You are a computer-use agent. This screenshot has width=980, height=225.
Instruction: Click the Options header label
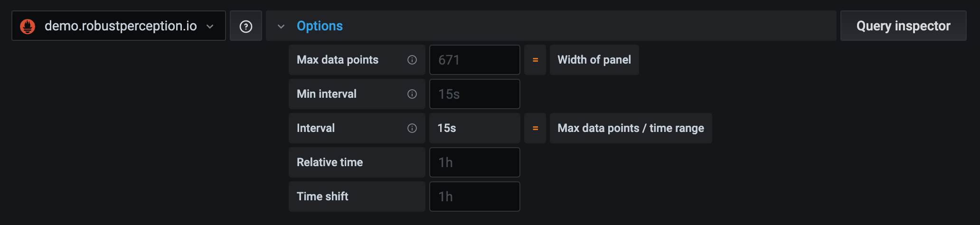[x=320, y=26]
